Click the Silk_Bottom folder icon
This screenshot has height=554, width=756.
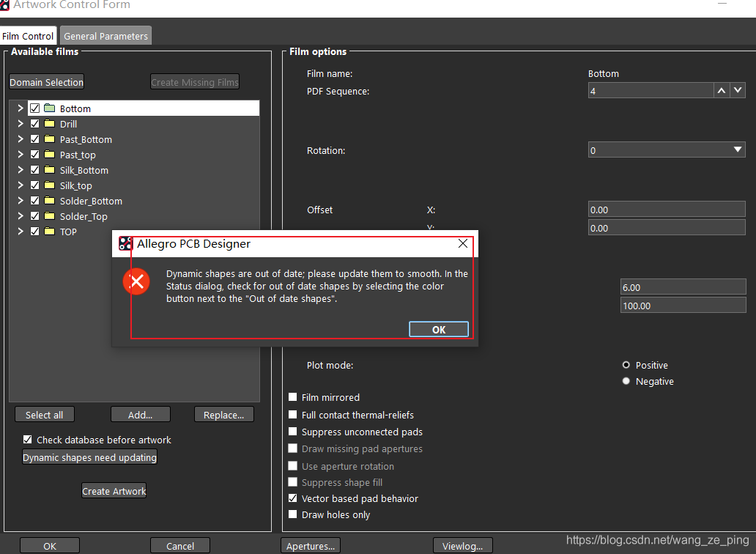[x=49, y=170]
